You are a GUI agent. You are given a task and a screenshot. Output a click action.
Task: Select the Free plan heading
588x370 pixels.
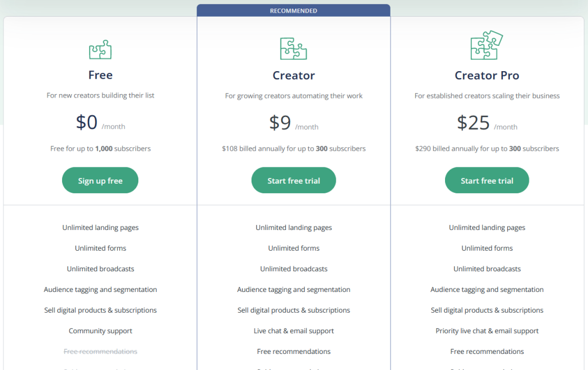coord(100,75)
